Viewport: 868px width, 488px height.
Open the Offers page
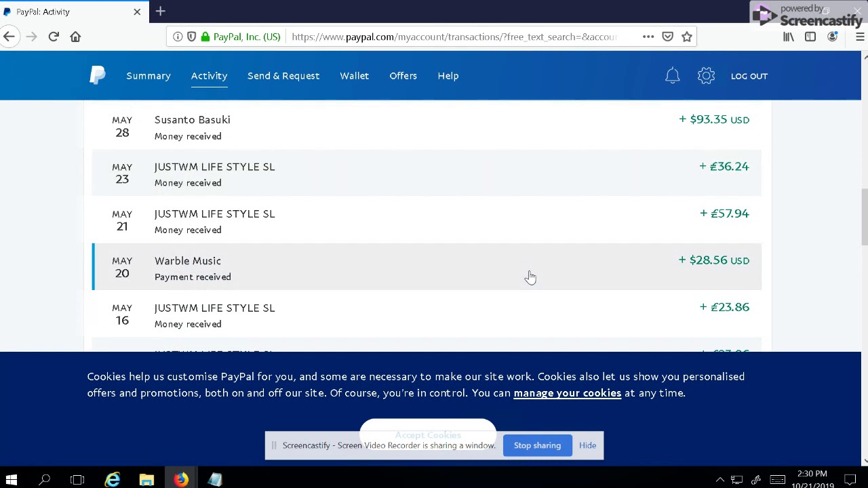coord(403,76)
